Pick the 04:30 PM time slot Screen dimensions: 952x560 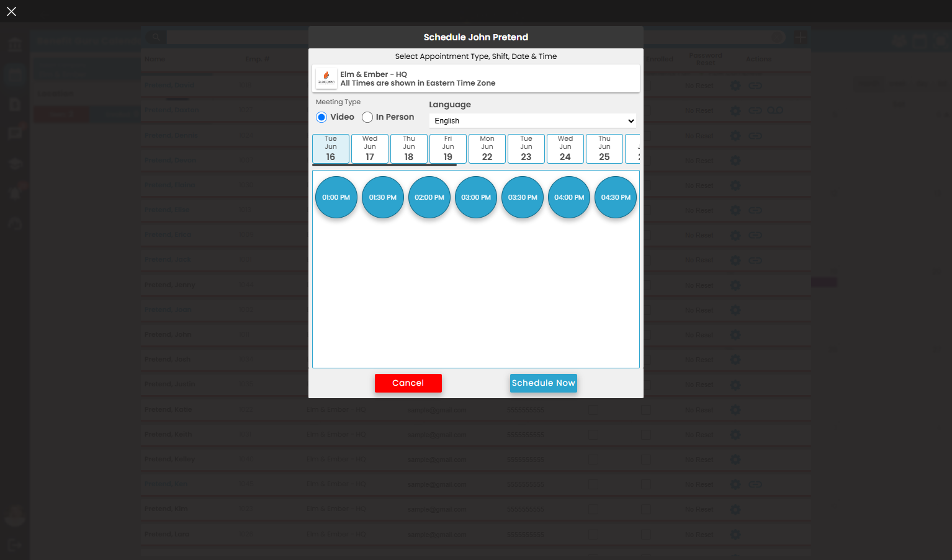click(x=616, y=197)
